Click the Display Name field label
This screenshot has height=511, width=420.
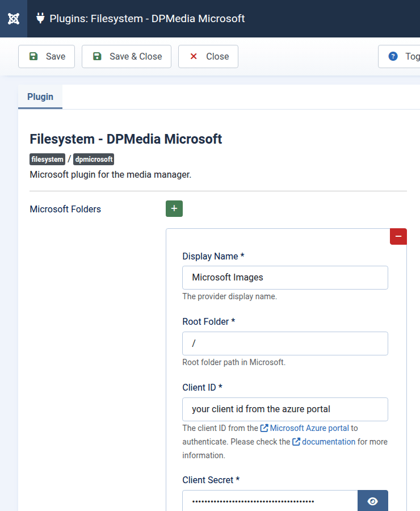[213, 256]
